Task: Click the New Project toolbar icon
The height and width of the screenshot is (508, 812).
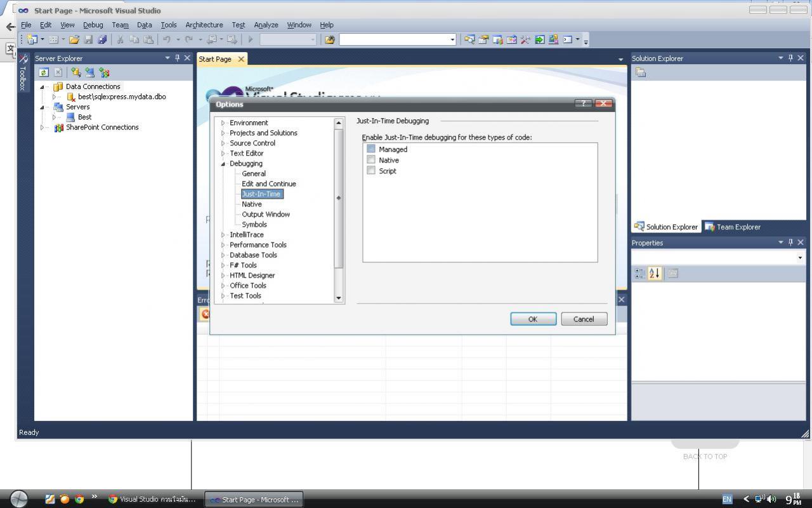Action: point(32,39)
